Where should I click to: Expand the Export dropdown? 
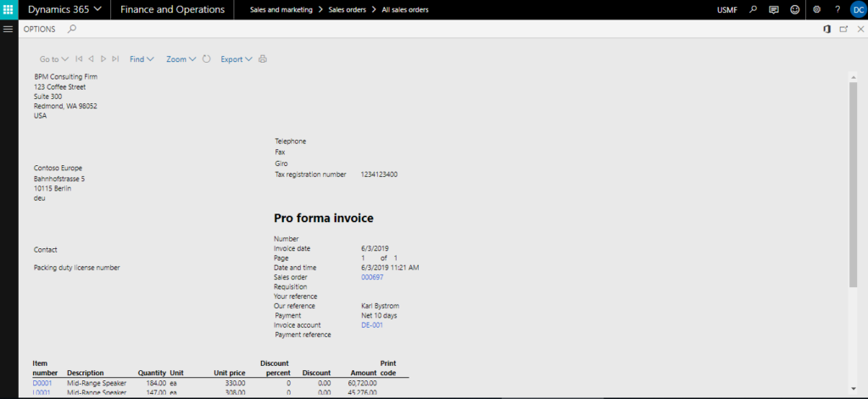pyautogui.click(x=236, y=59)
